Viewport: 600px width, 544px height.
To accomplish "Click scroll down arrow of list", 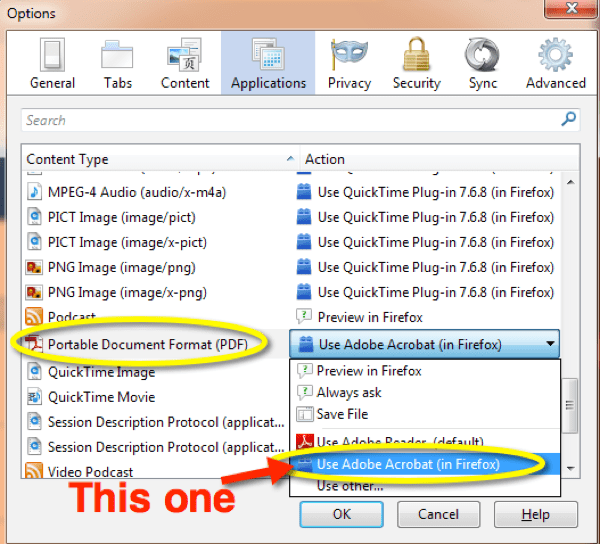I will click(571, 468).
